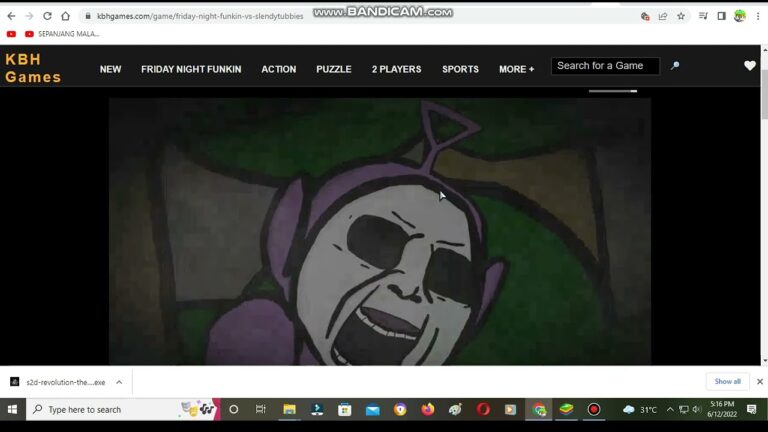This screenshot has width=768, height=432.
Task: Switch to Chrome on taskbar
Action: coord(539,409)
